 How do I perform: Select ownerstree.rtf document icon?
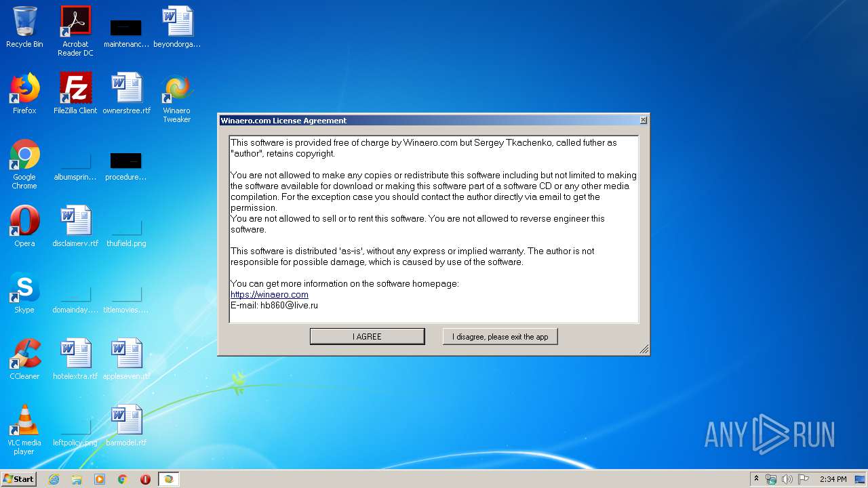pyautogui.click(x=126, y=94)
